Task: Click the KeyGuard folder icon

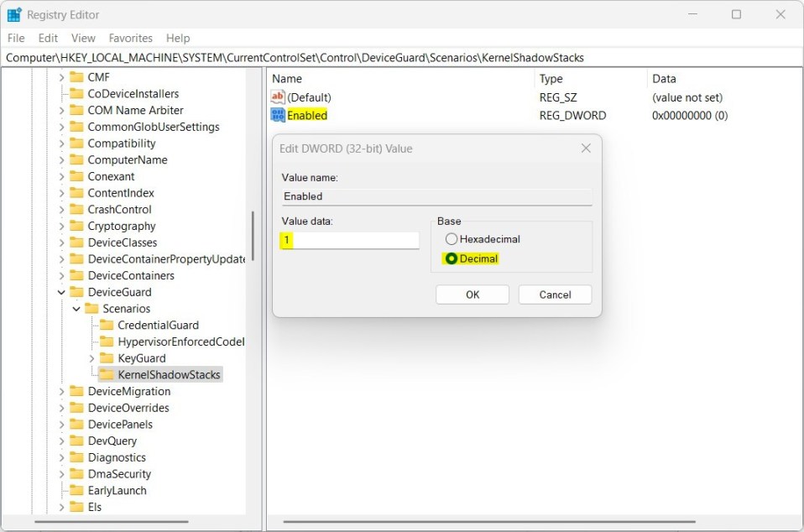Action: [107, 357]
